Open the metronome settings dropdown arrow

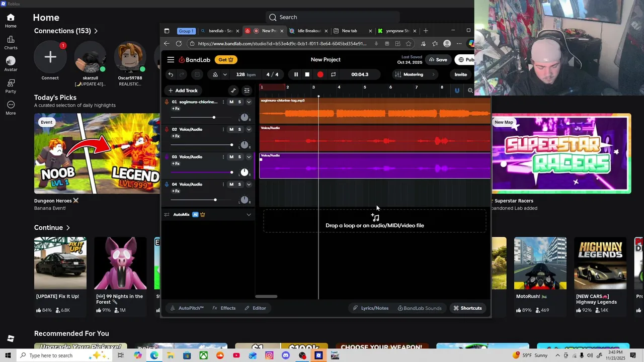click(225, 74)
